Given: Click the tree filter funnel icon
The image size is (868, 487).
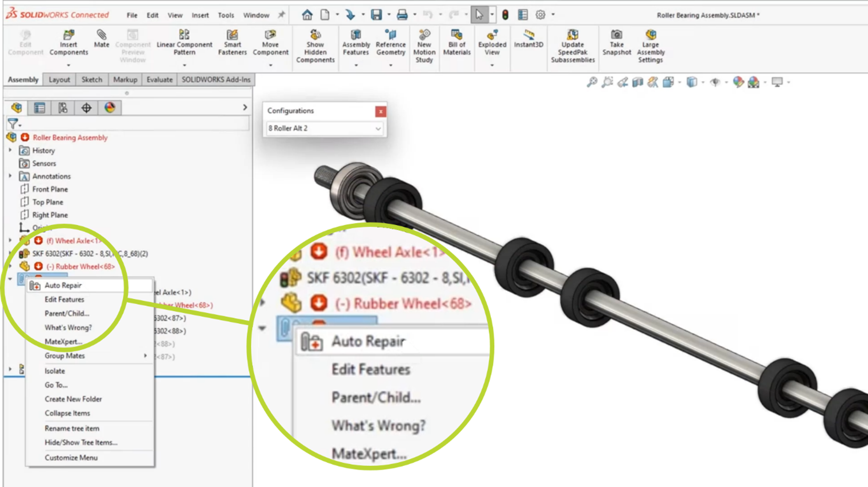Looking at the screenshot, I should click(13, 124).
